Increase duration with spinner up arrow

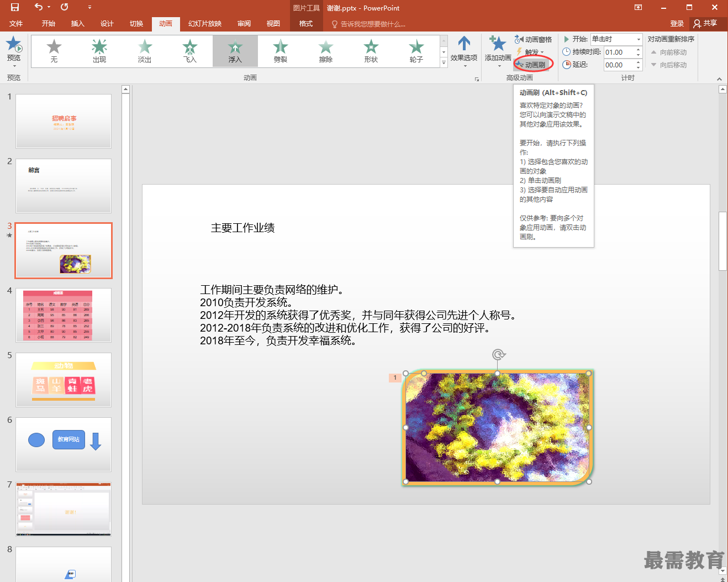tap(639, 49)
